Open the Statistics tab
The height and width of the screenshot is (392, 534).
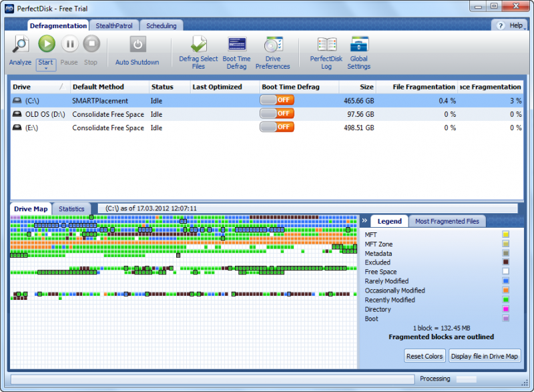pyautogui.click(x=71, y=209)
